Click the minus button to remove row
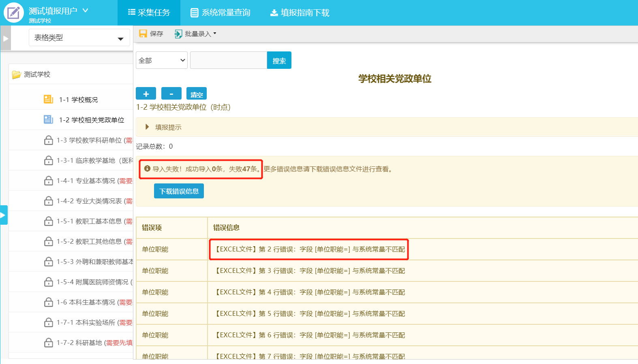Screen dimensions: 638x364 [x=171, y=94]
